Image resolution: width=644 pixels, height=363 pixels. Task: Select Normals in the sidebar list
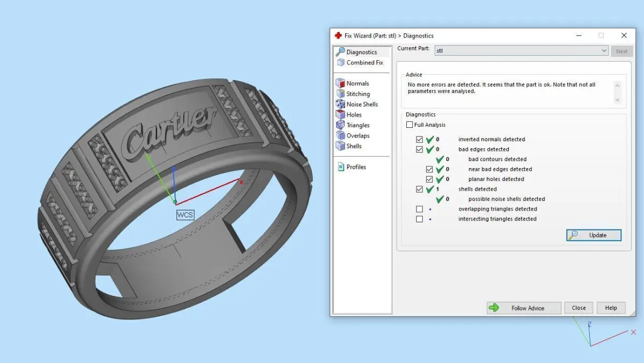point(357,83)
